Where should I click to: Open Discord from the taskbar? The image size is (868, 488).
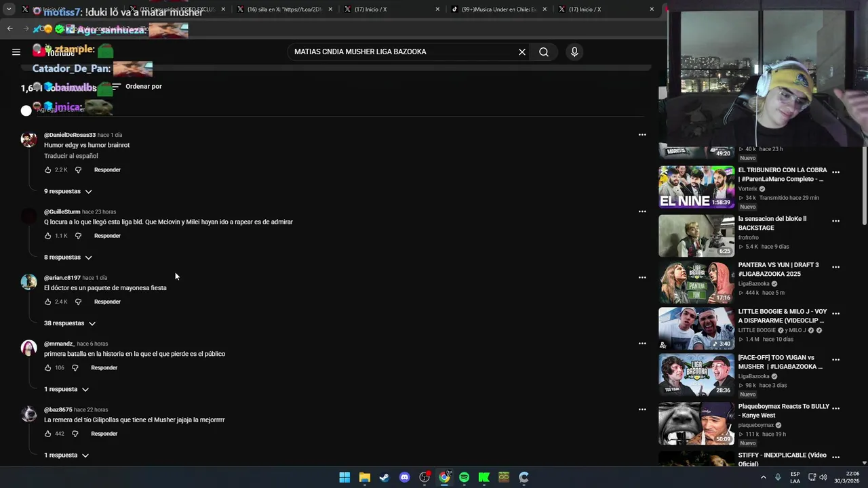(405, 477)
